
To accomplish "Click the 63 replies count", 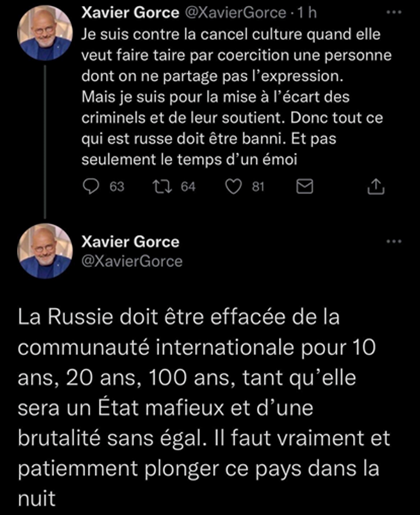I will tap(117, 187).
